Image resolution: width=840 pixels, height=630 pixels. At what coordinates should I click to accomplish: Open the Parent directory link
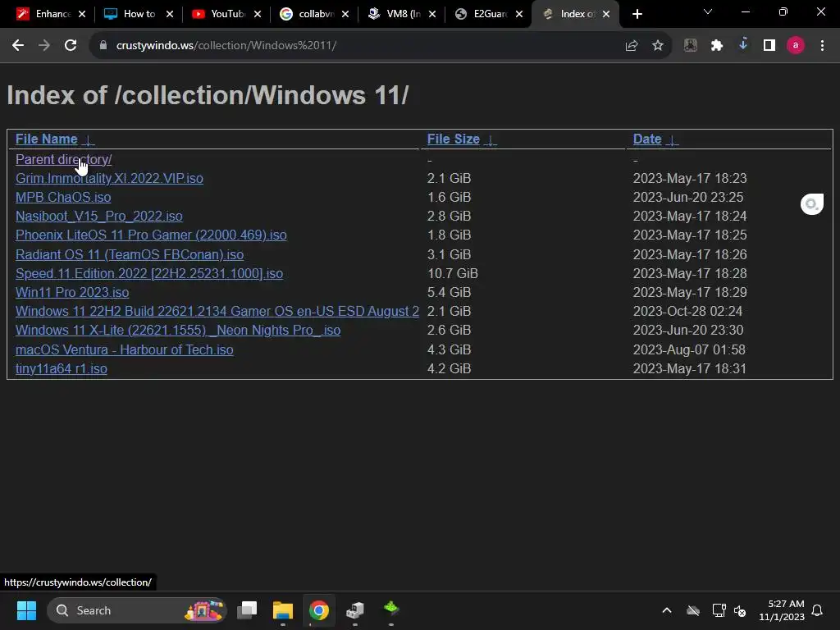point(63,160)
